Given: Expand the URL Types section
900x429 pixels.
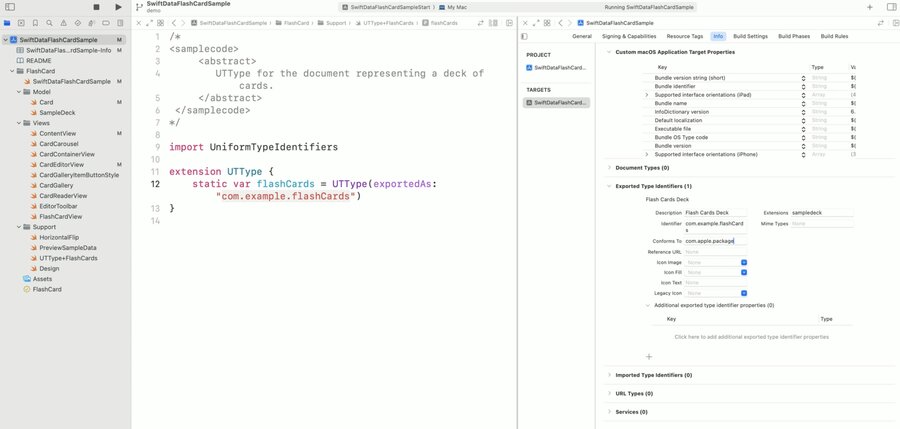Looking at the screenshot, I should coord(609,393).
